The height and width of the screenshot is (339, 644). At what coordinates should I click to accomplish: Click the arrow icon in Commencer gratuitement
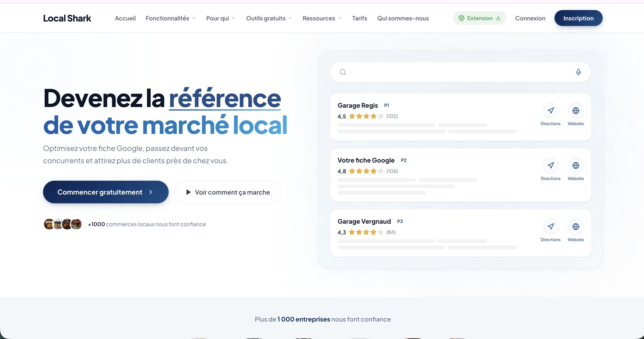coord(150,192)
